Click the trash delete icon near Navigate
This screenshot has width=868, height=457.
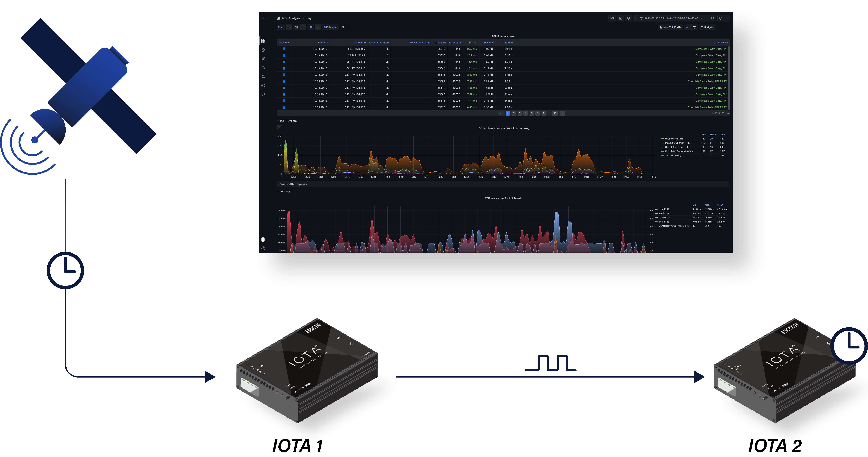point(694,27)
